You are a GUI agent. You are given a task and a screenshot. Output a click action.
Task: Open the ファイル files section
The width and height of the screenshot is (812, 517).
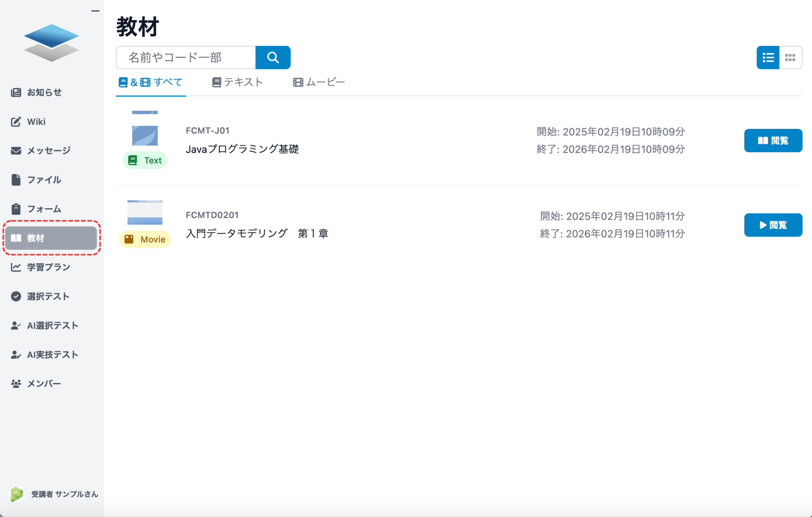pos(44,180)
